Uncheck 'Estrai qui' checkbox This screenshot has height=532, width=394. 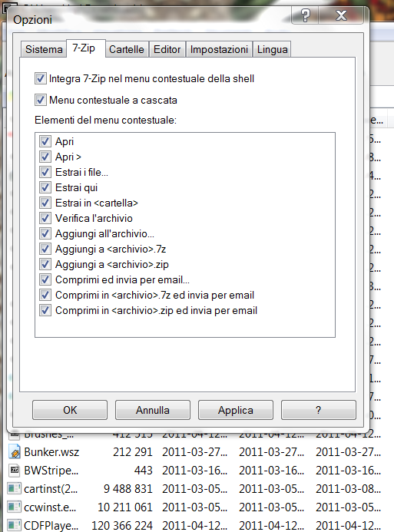coord(45,187)
